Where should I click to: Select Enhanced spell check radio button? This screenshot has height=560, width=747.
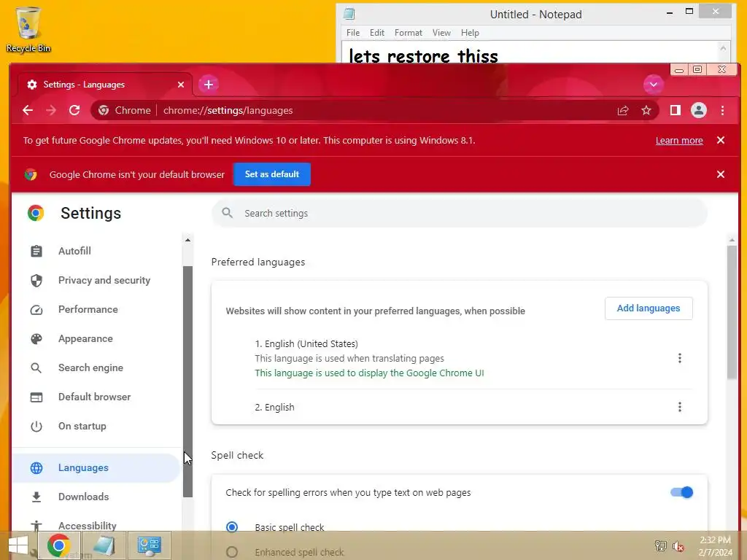(x=232, y=552)
